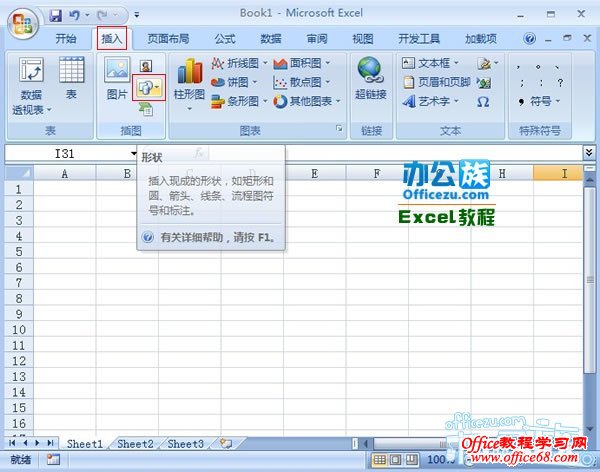
Task: Expand the Column chart dropdown arrow
Action: click(189, 109)
